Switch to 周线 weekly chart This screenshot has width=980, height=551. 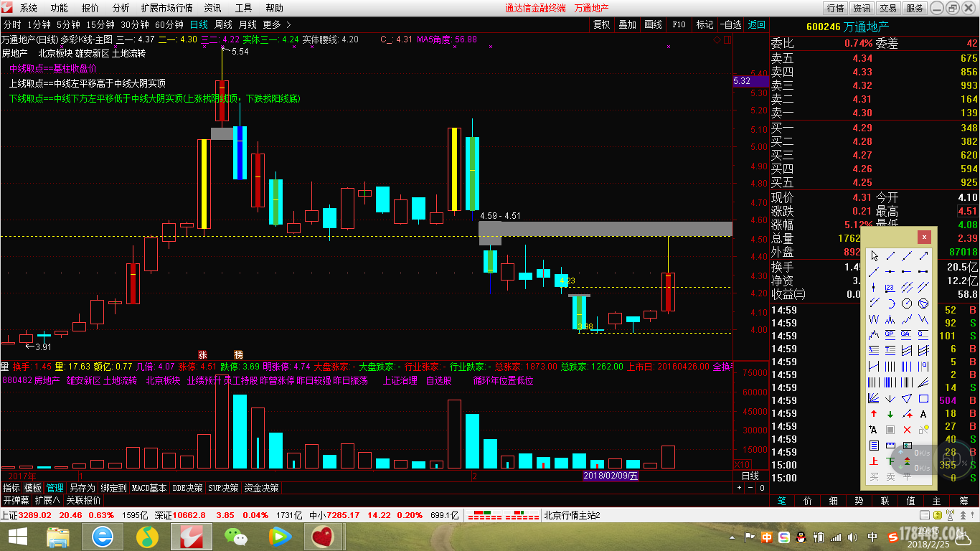point(224,24)
